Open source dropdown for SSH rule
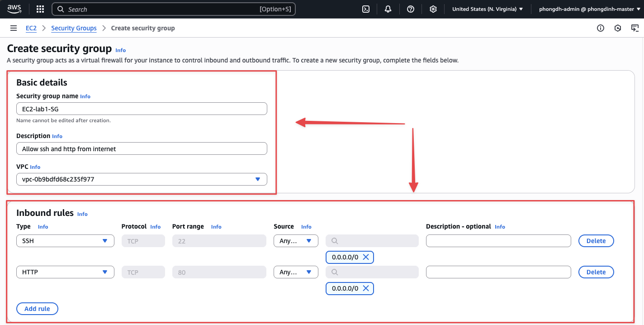The height and width of the screenshot is (325, 644). [296, 241]
